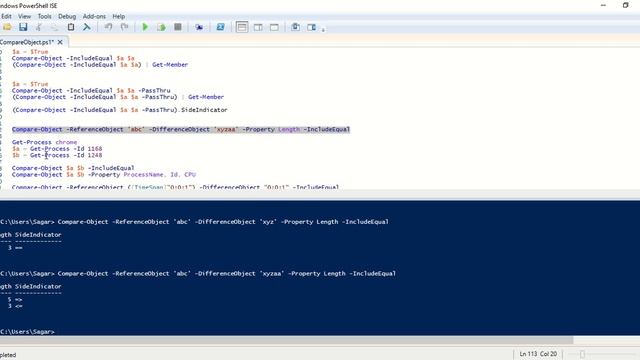
Task: Undo the last edit
Action: tap(108, 27)
